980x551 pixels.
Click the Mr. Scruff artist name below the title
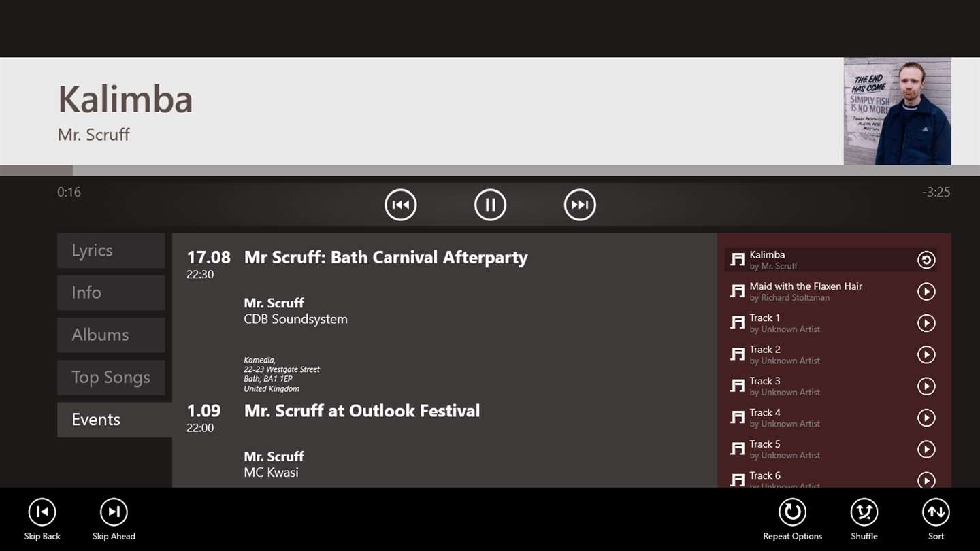coord(94,135)
